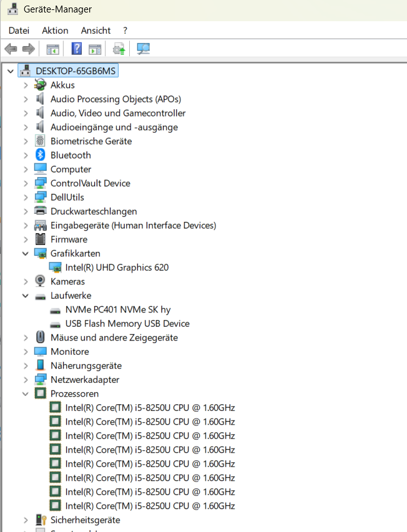Click the Monitore display icon
The width and height of the screenshot is (407, 532).
point(40,352)
